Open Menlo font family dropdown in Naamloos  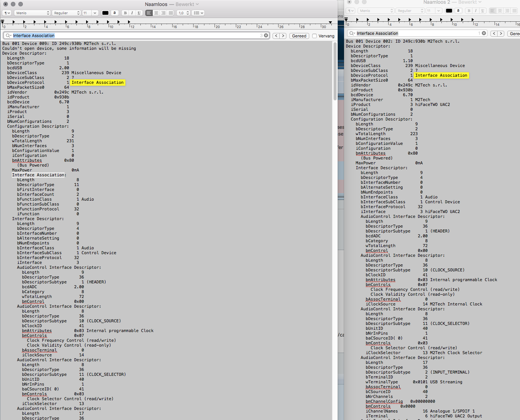(x=32, y=13)
